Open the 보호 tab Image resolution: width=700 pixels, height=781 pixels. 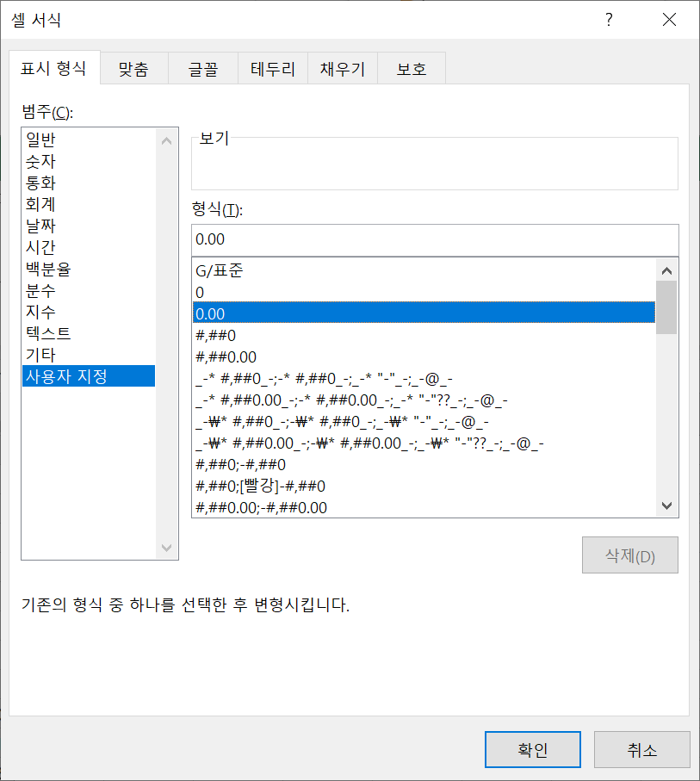click(x=412, y=69)
